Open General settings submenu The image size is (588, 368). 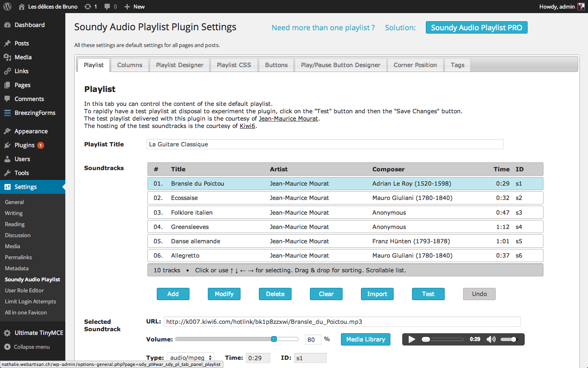point(14,202)
